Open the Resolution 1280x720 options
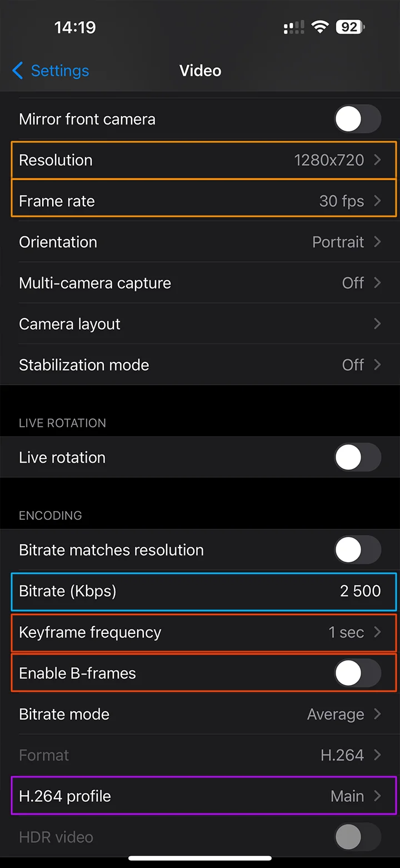The height and width of the screenshot is (868, 400). click(x=203, y=160)
